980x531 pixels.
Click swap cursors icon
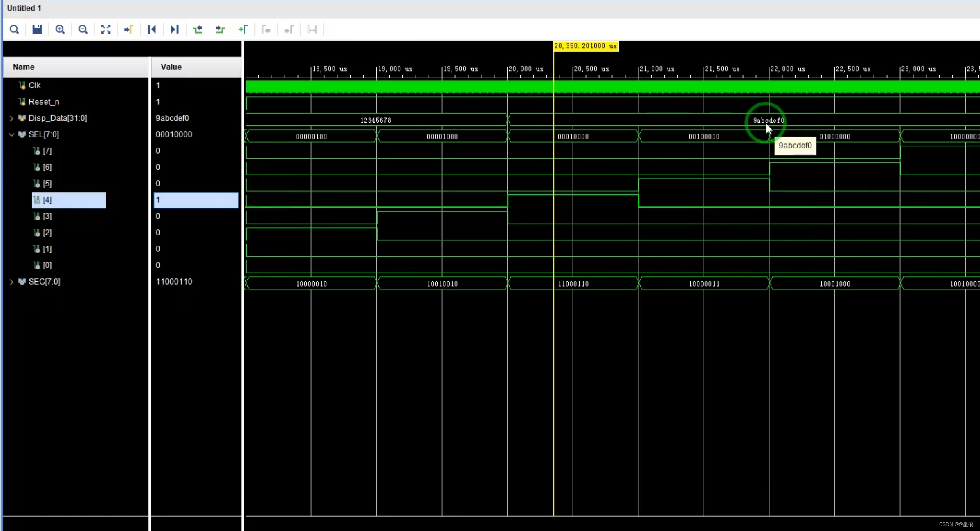coord(312,29)
